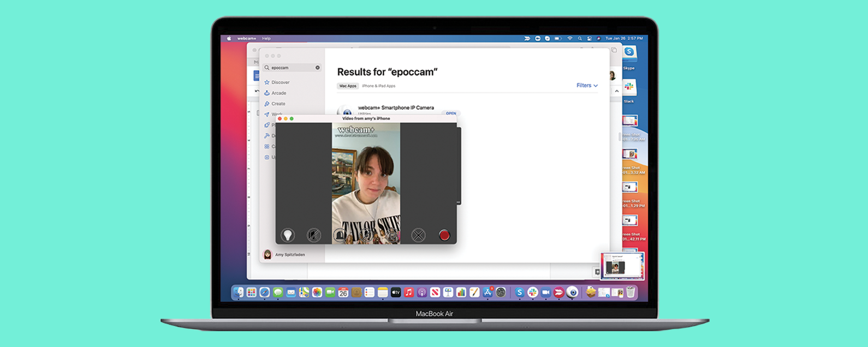Open Notes from the Dock
This screenshot has width=868, height=347.
[383, 292]
